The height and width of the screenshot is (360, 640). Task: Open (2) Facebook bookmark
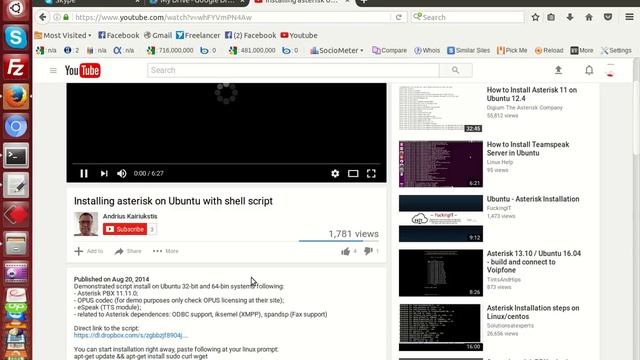[x=251, y=36]
